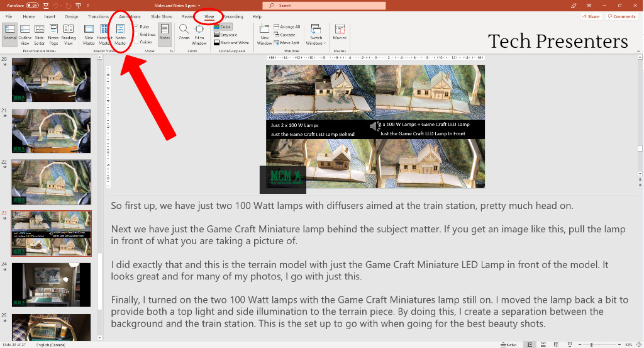This screenshot has height=348, width=644.
Task: Select Black and White display mode
Action: (x=231, y=43)
